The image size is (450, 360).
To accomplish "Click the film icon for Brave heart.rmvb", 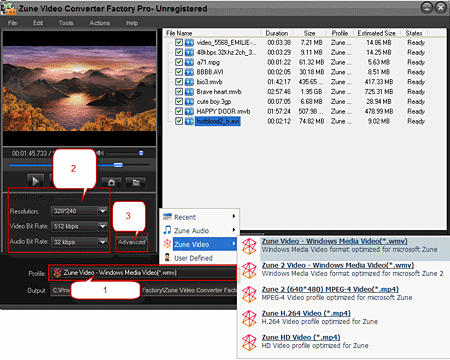I will (x=189, y=92).
